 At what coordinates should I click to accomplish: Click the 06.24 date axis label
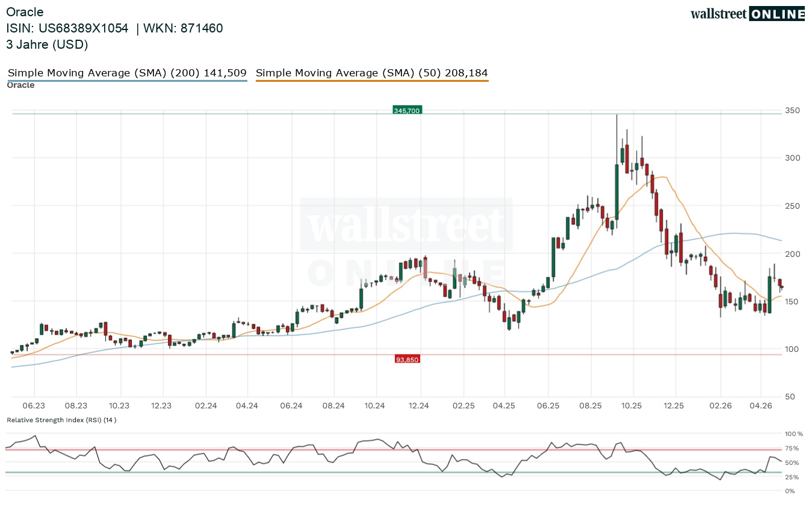point(291,406)
